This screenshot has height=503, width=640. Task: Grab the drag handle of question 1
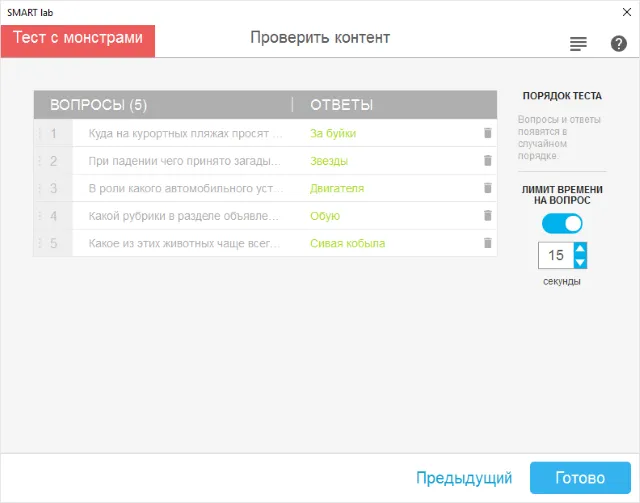pos(40,133)
